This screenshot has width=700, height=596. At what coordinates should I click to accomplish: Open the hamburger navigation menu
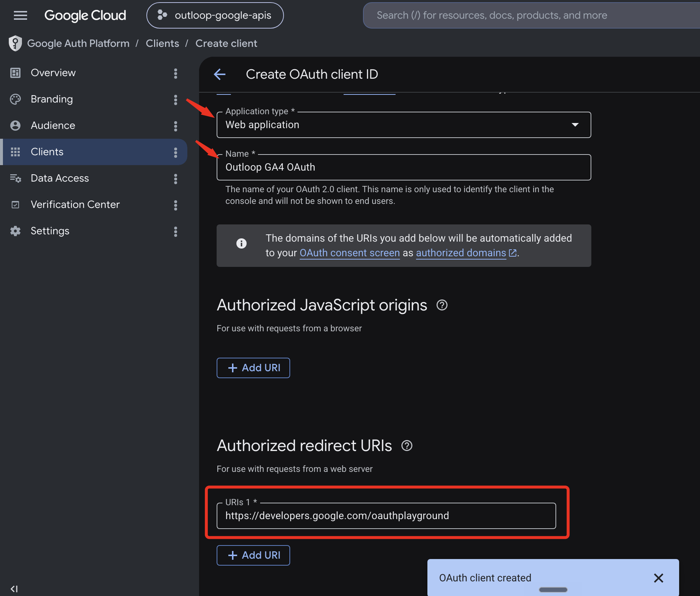[20, 16]
